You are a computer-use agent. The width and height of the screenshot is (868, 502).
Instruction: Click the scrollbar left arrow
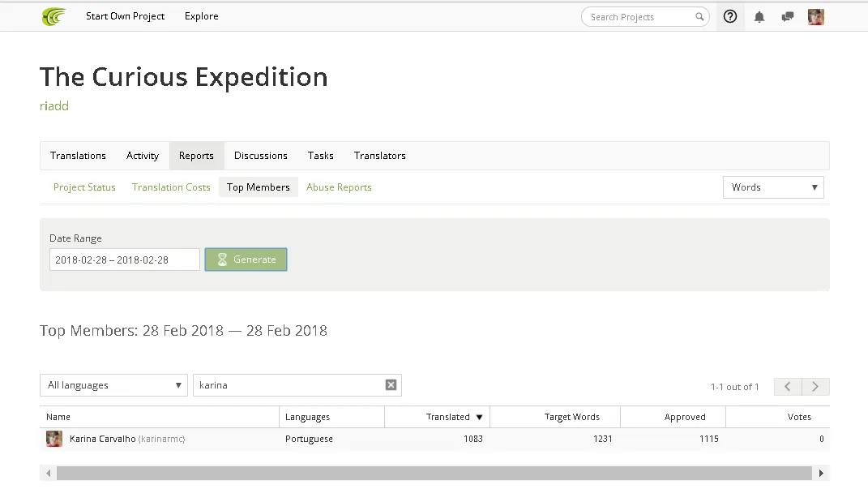point(48,473)
